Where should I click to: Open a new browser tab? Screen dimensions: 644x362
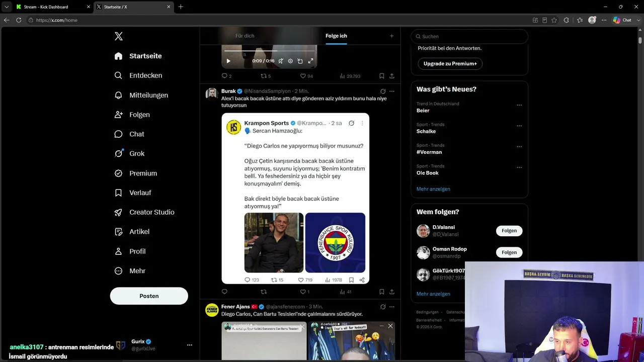coord(181,7)
